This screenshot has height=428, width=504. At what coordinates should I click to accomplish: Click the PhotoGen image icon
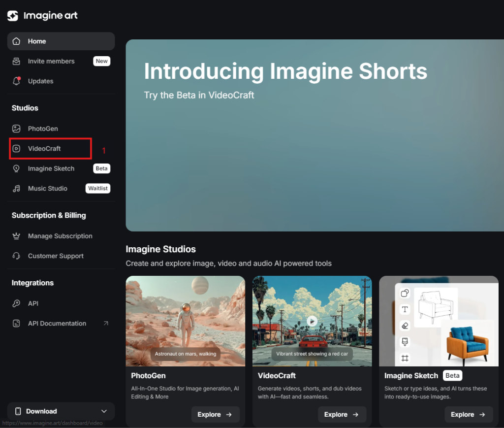point(16,129)
